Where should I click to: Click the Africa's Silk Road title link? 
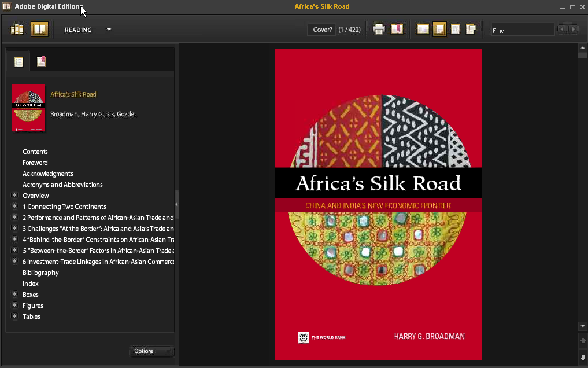73,94
